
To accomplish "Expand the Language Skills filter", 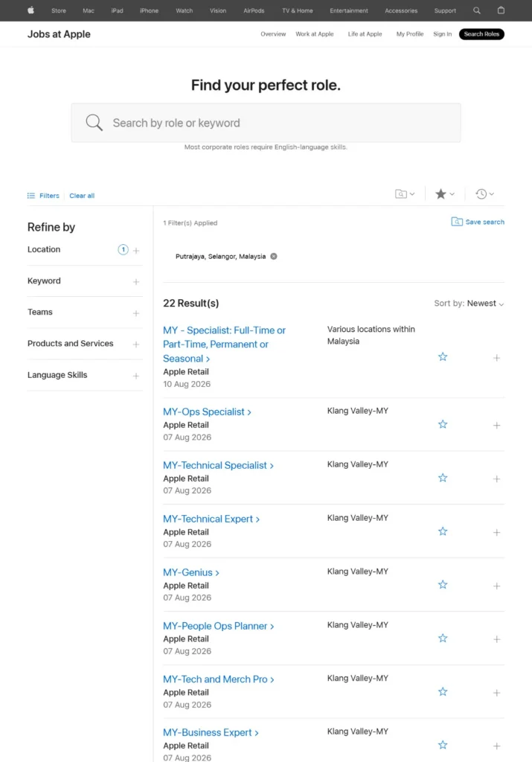I will (x=136, y=376).
